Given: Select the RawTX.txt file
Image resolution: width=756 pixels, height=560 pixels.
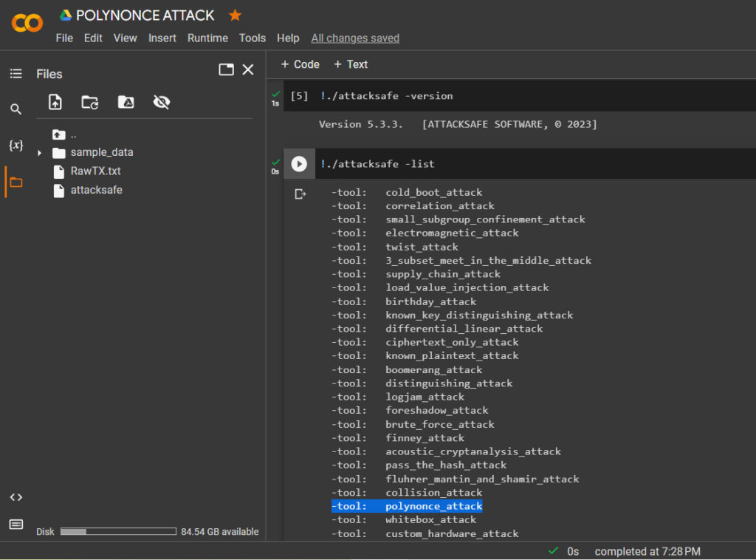Looking at the screenshot, I should click(x=95, y=171).
